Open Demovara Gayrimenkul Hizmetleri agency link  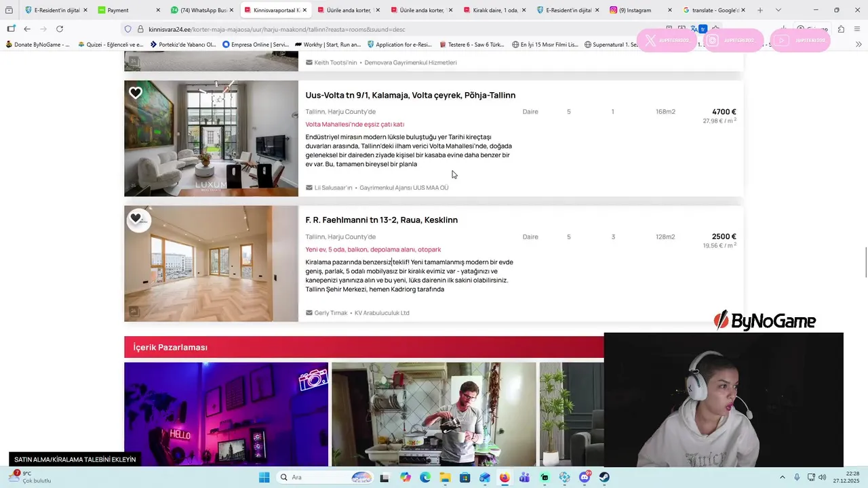point(410,62)
